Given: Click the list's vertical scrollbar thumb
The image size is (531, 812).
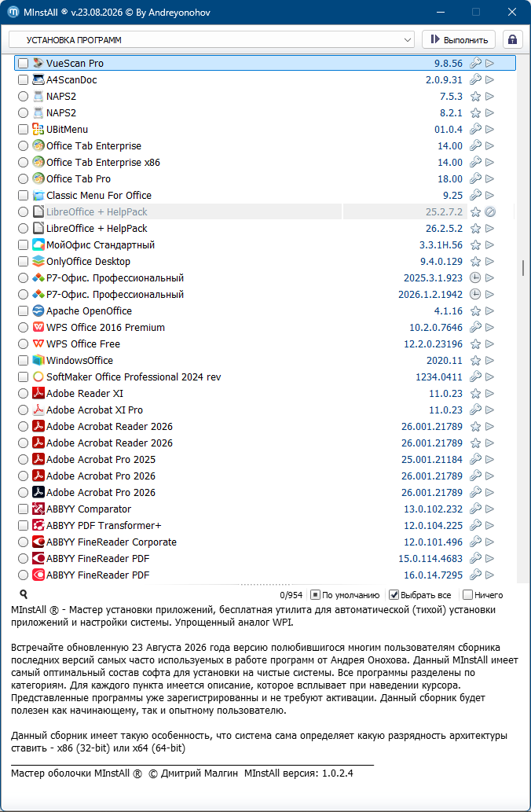Looking at the screenshot, I should click(x=523, y=268).
